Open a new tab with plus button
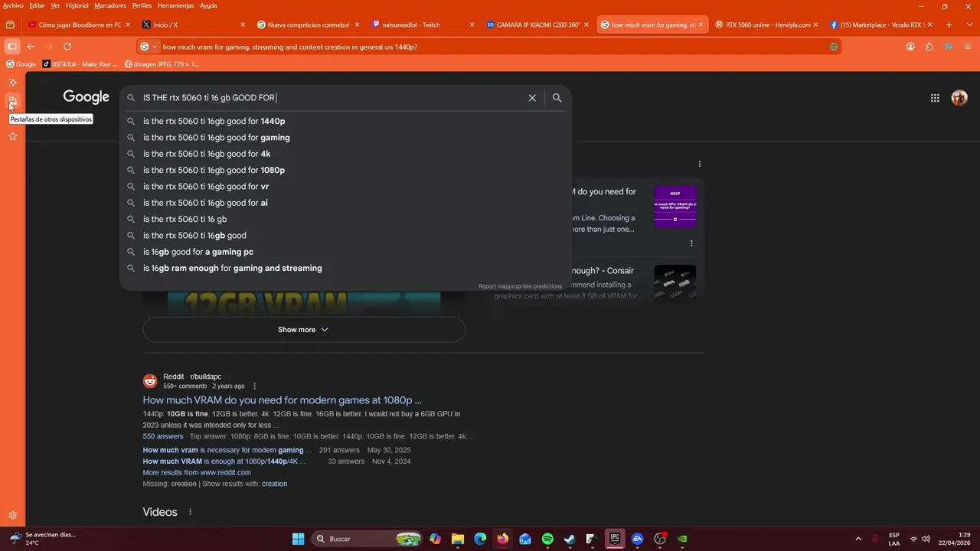980x551 pixels. click(x=949, y=24)
